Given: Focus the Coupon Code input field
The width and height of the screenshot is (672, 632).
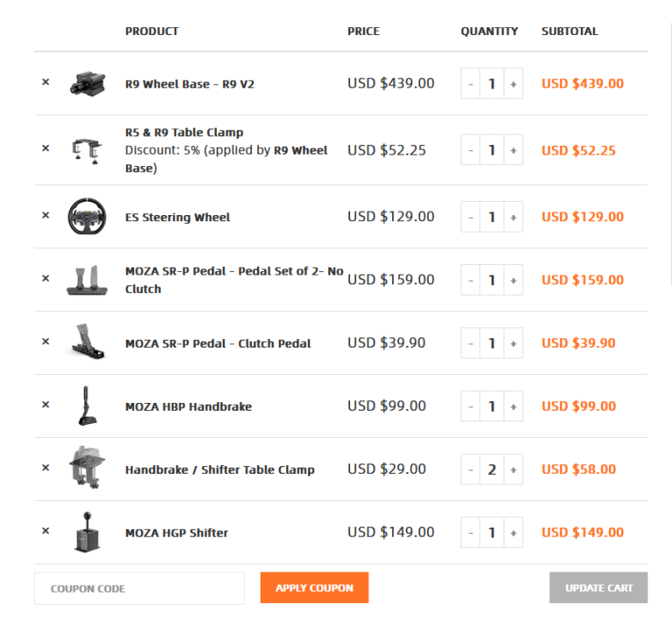Looking at the screenshot, I should coord(139,588).
